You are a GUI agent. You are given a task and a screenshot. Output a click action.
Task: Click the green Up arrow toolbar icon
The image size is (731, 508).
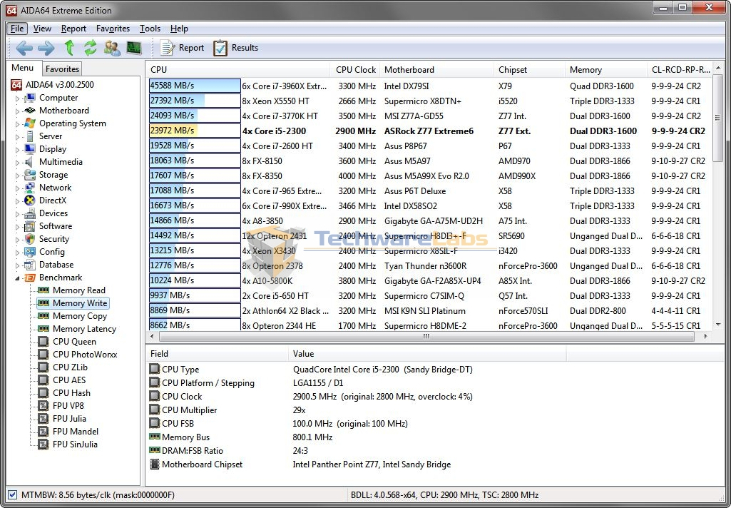click(x=69, y=48)
